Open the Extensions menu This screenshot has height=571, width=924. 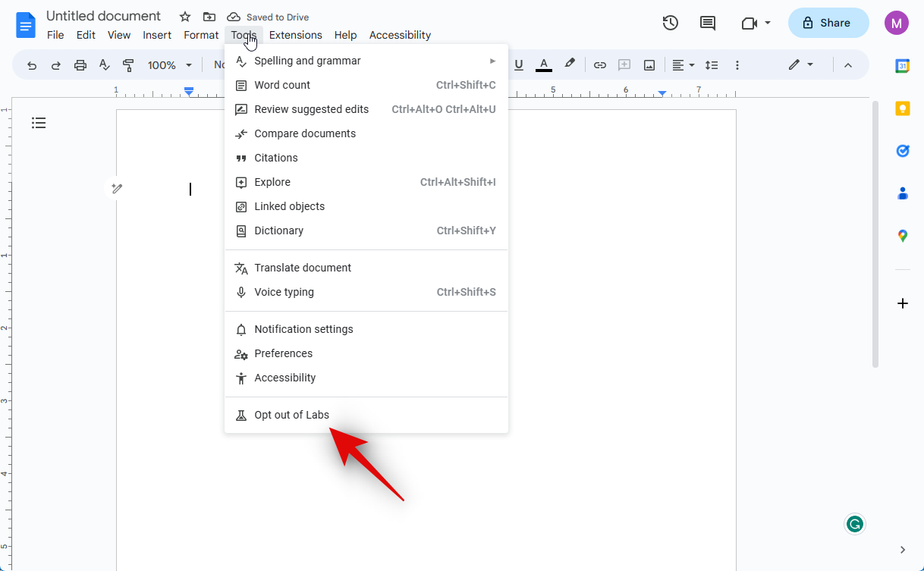[x=295, y=35]
